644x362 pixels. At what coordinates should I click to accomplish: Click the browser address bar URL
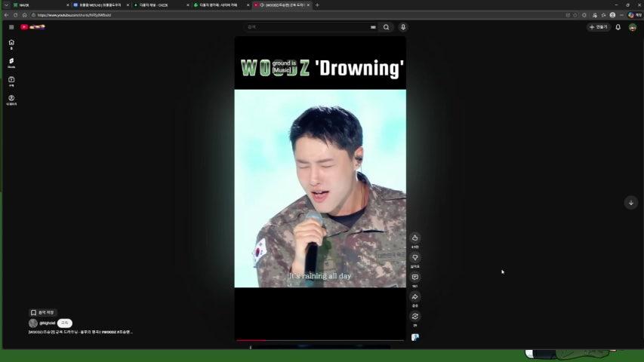point(74,15)
